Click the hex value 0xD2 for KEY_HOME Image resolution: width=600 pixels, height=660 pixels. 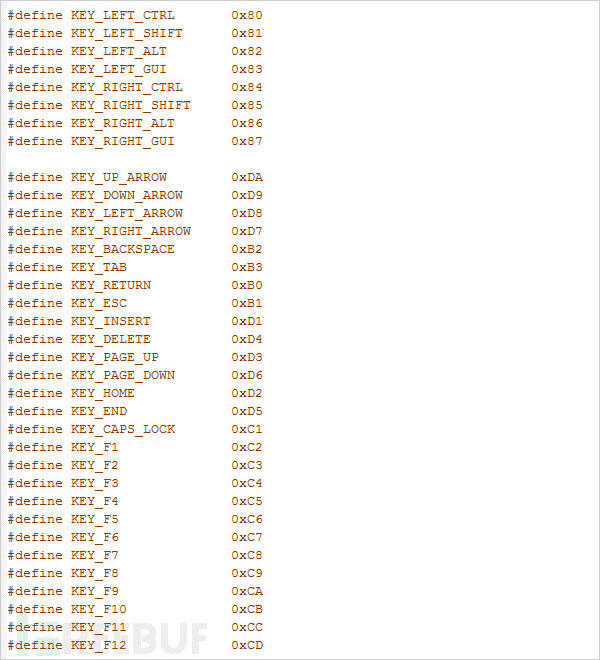pyautogui.click(x=247, y=393)
